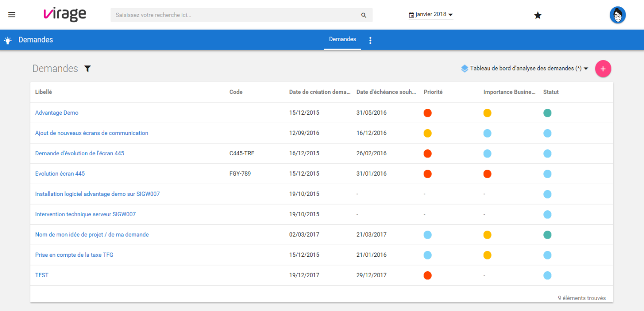The height and width of the screenshot is (311, 644).
Task: Open the navigation hamburger menu
Action: pyautogui.click(x=12, y=14)
